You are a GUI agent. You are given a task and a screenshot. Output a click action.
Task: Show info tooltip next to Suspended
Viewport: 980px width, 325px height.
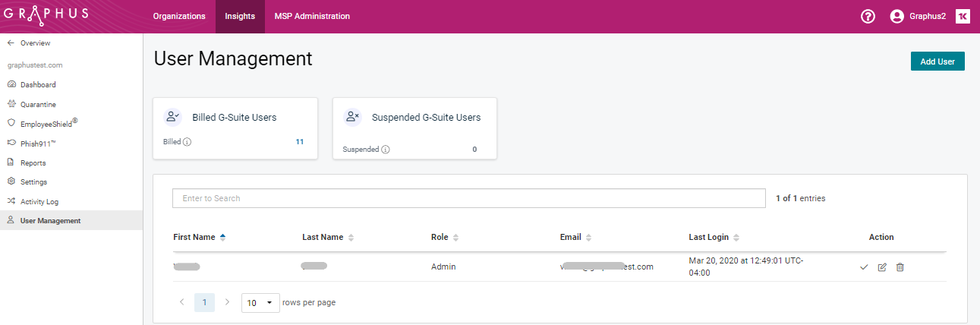tap(385, 150)
